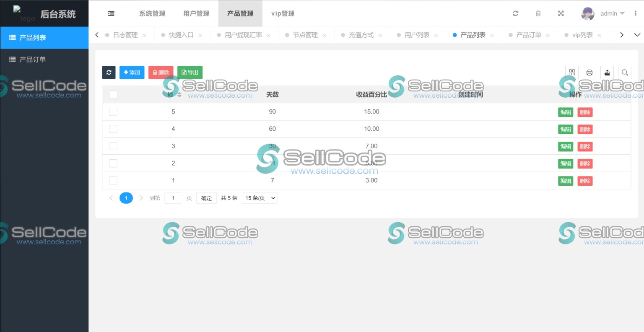Click the green 导出 button
The image size is (644, 332).
pyautogui.click(x=190, y=73)
